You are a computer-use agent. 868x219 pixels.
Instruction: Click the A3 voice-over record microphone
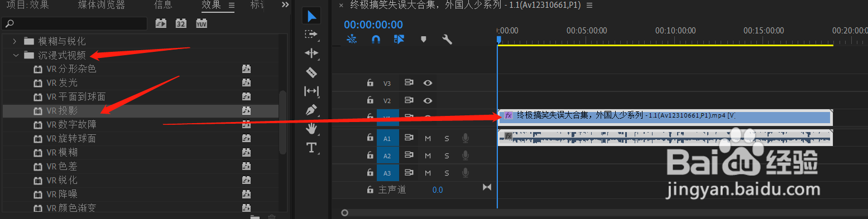(466, 173)
